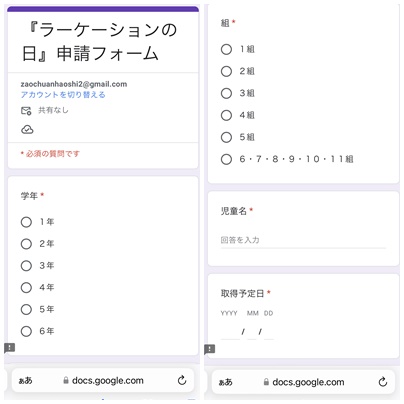Tap the cloud saved-draft icon
The width and height of the screenshot is (404, 404).
pos(27,130)
